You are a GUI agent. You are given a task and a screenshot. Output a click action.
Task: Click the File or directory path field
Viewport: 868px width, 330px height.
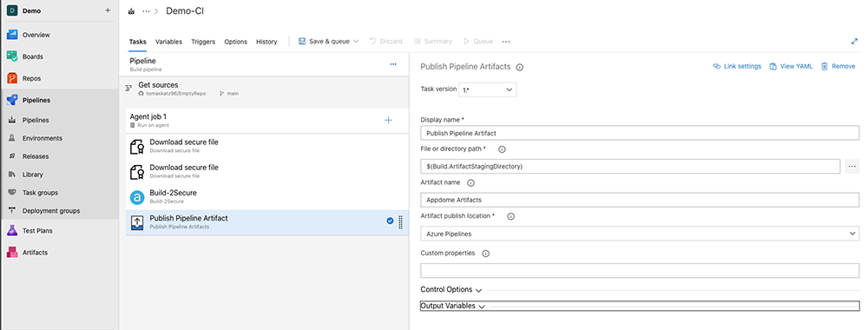630,166
